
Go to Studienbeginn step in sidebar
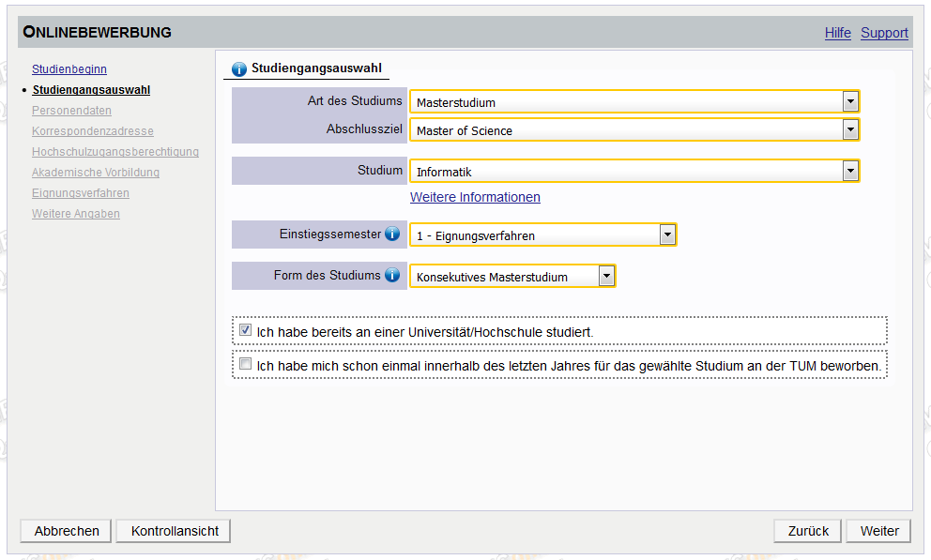tap(69, 69)
